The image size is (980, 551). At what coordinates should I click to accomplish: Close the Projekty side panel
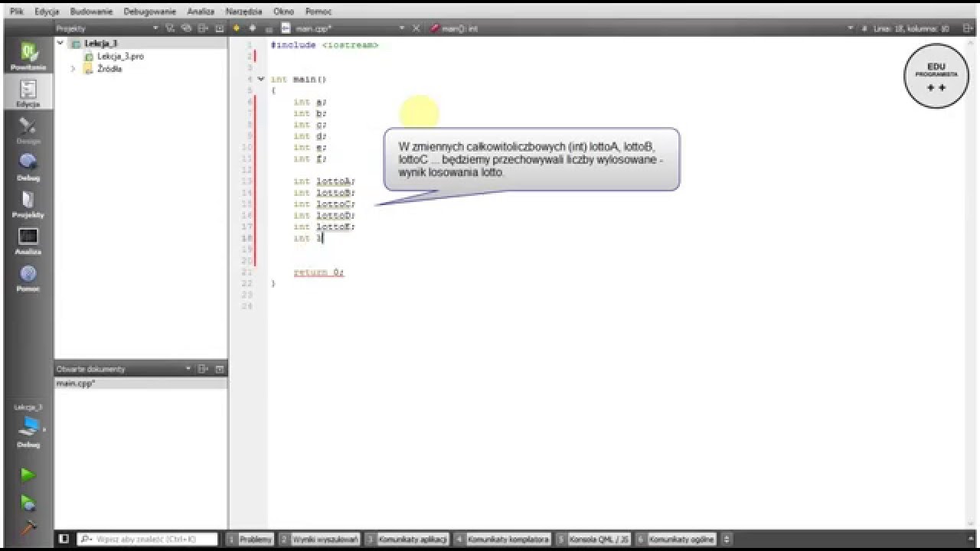(220, 28)
